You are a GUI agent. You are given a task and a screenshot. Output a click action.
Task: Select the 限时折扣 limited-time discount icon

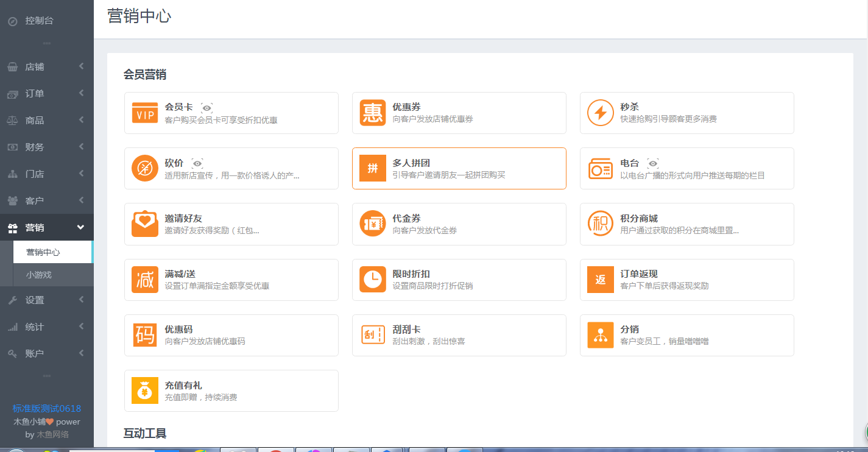point(372,280)
